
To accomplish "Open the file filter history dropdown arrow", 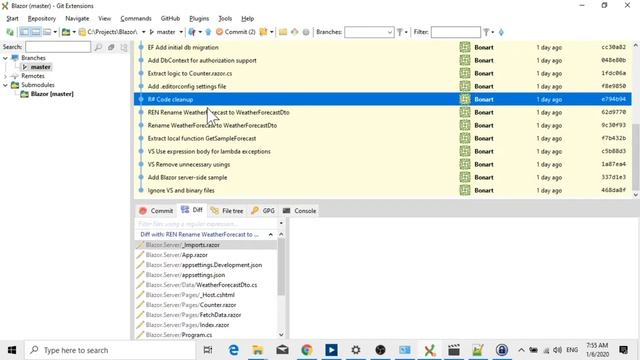I will point(281,224).
